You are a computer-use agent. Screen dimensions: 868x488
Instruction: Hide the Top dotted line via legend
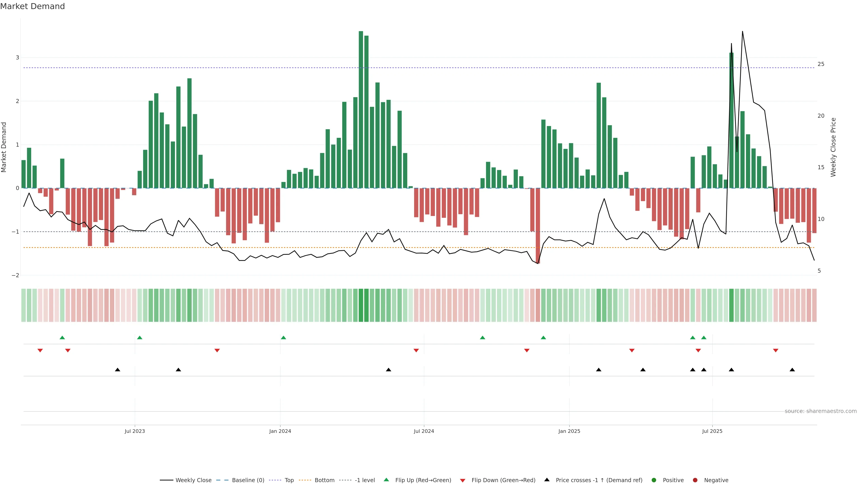tap(289, 480)
